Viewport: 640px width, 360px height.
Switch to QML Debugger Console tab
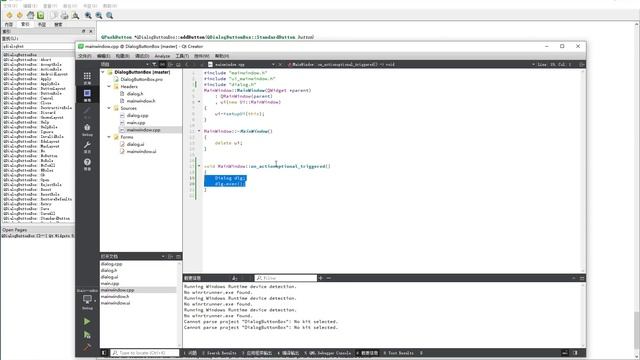coord(327,353)
